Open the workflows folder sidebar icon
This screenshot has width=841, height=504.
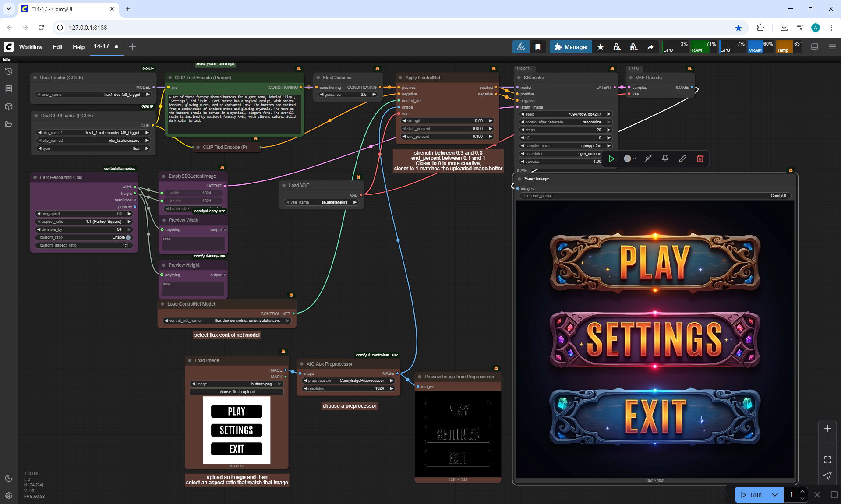(x=9, y=124)
